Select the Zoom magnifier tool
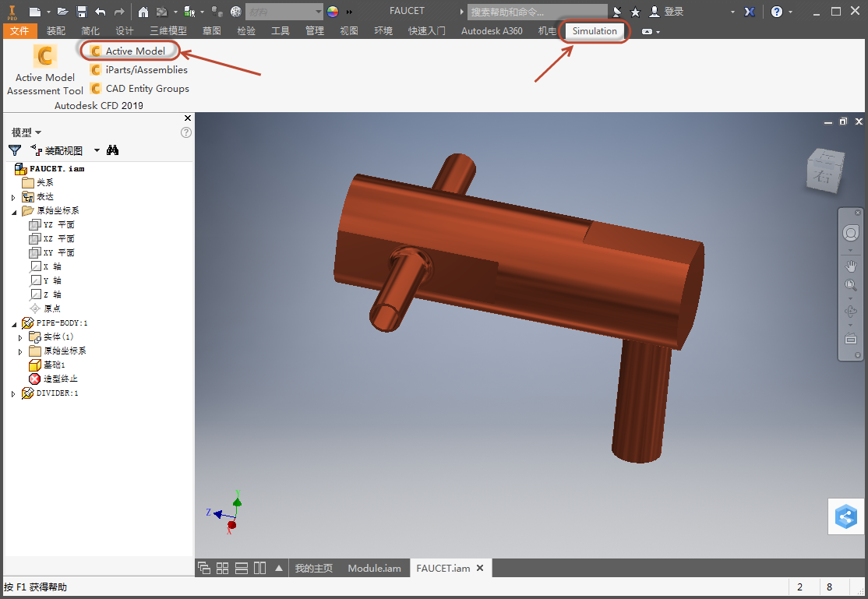This screenshot has width=868, height=599. click(x=851, y=285)
